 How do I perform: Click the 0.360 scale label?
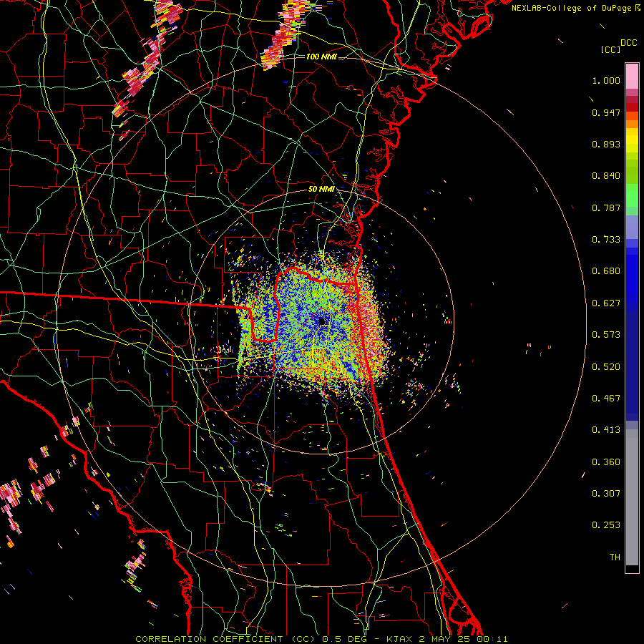[606, 462]
